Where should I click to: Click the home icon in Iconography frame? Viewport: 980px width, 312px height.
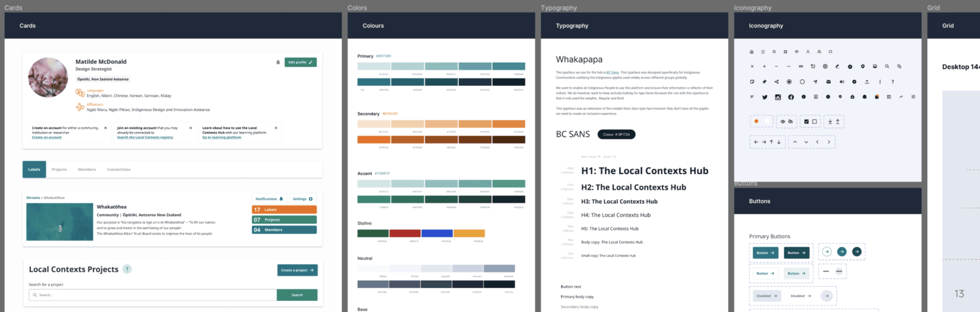pos(751,52)
